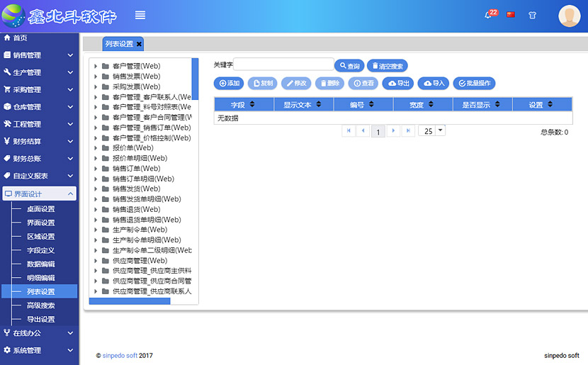Click the 批量操作 batch operation button
This screenshot has height=365, width=588.
474,84
